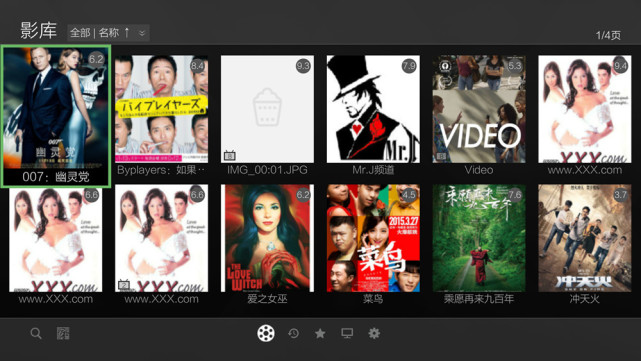641x361 pixels.
Task: Open settings with the gear icon
Action: coord(374,334)
